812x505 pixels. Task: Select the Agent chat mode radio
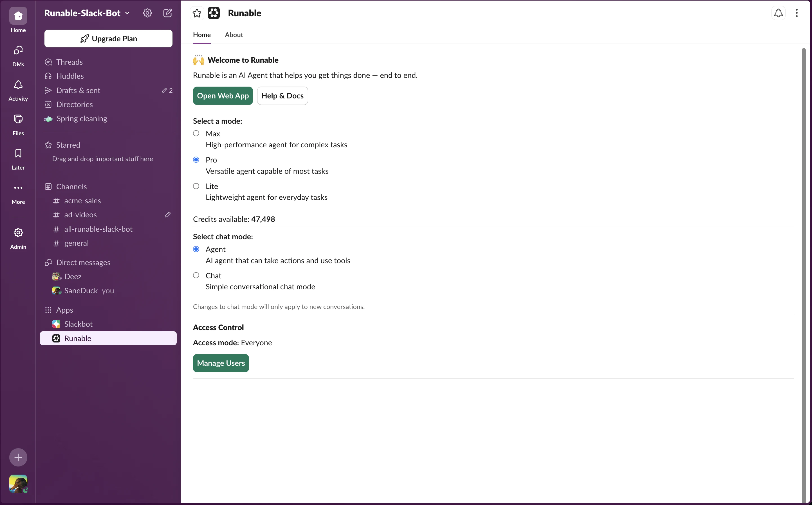[x=196, y=249]
